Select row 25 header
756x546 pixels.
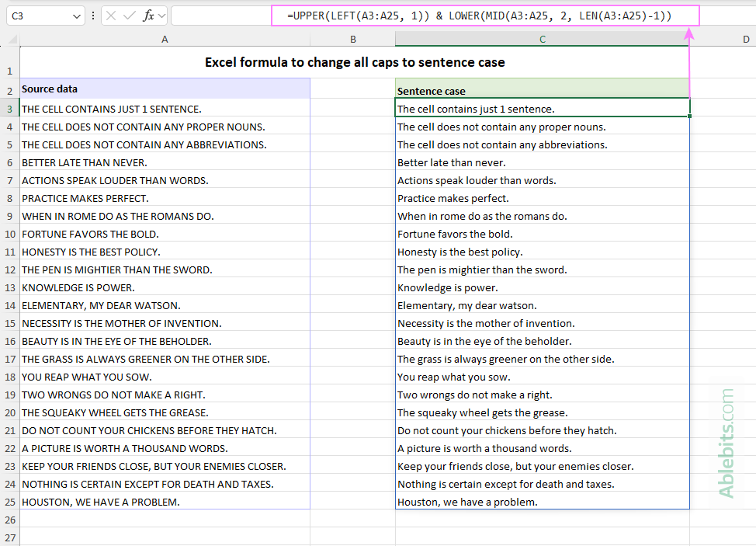(x=9, y=502)
